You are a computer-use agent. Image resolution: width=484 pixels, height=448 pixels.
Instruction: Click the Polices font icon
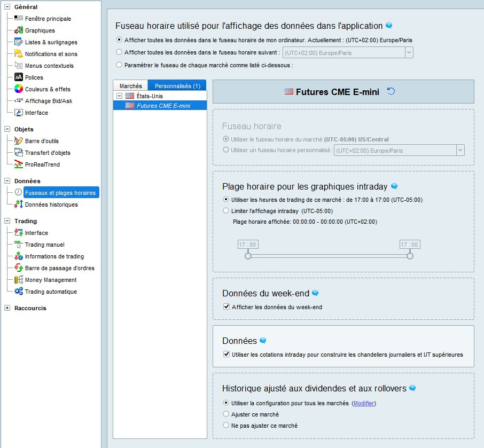pos(19,77)
